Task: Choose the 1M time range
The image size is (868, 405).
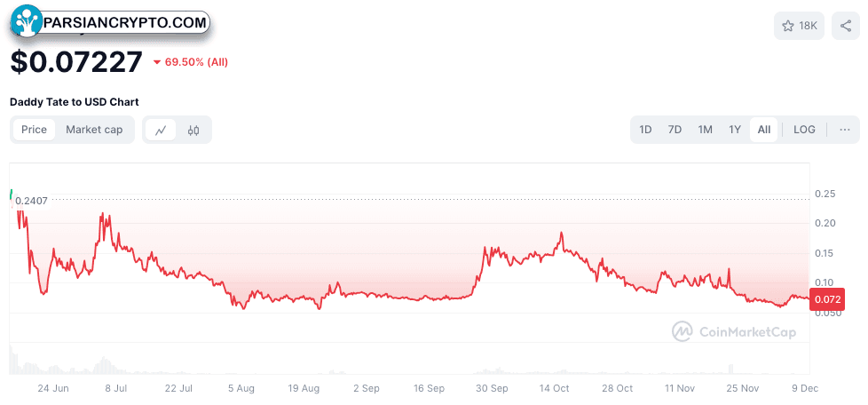Action: click(705, 130)
